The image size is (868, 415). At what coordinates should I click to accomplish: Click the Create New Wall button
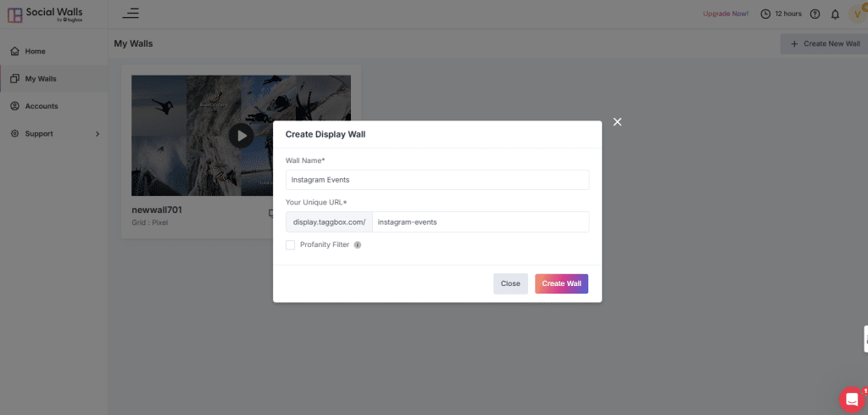[824, 44]
